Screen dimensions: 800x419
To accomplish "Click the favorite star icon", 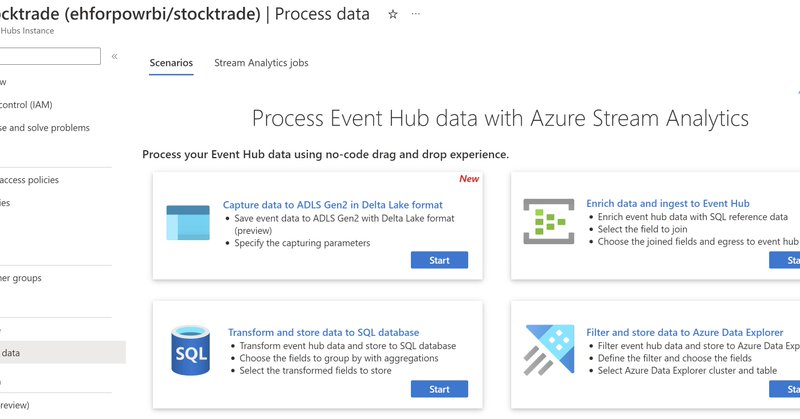I will [x=392, y=14].
